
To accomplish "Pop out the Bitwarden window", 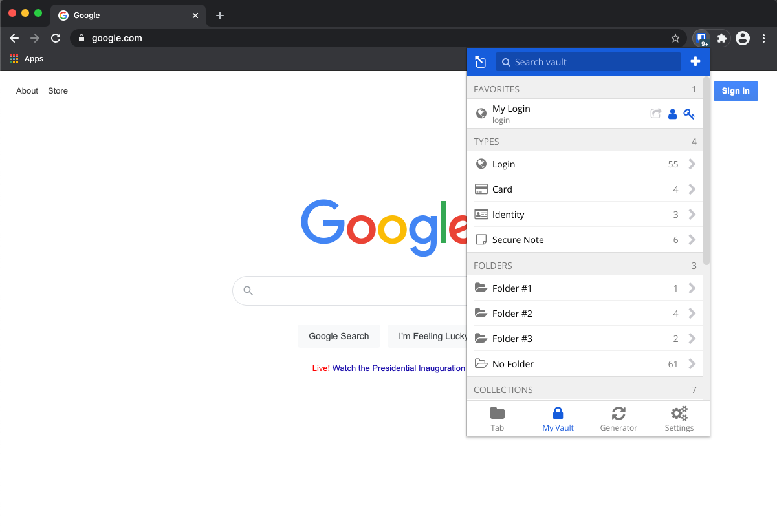I will [x=480, y=61].
